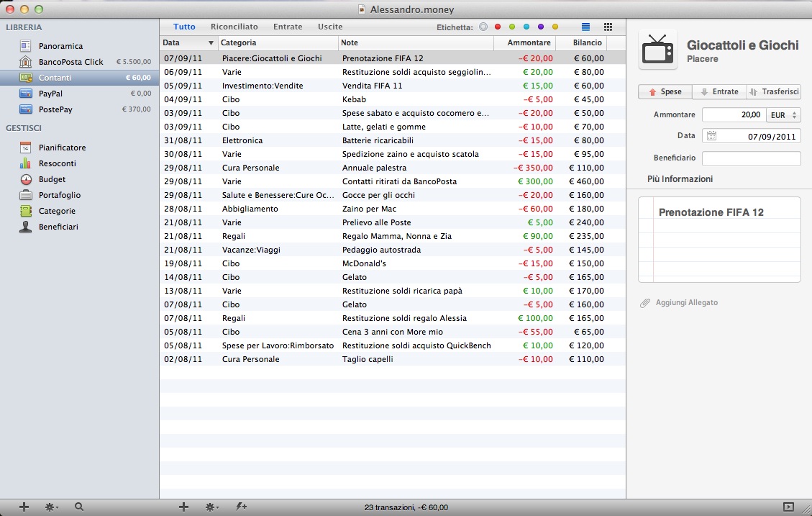Image resolution: width=812 pixels, height=516 pixels.
Task: Click the paperclip Aggiungi Allegato icon
Action: coord(644,302)
